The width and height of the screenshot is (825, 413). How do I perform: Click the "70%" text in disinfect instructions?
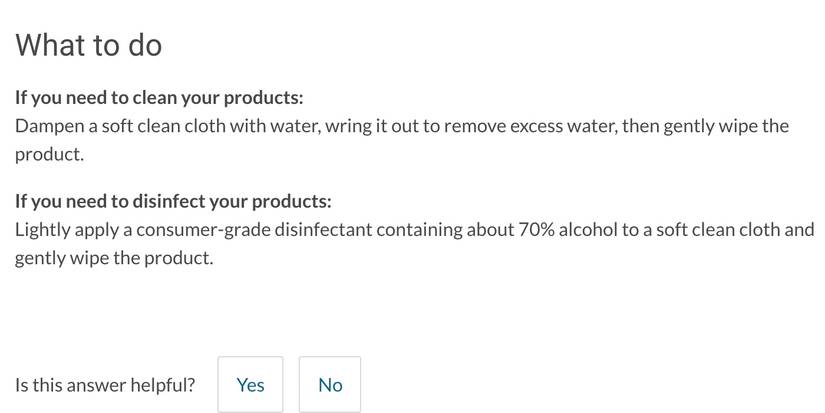(536, 230)
